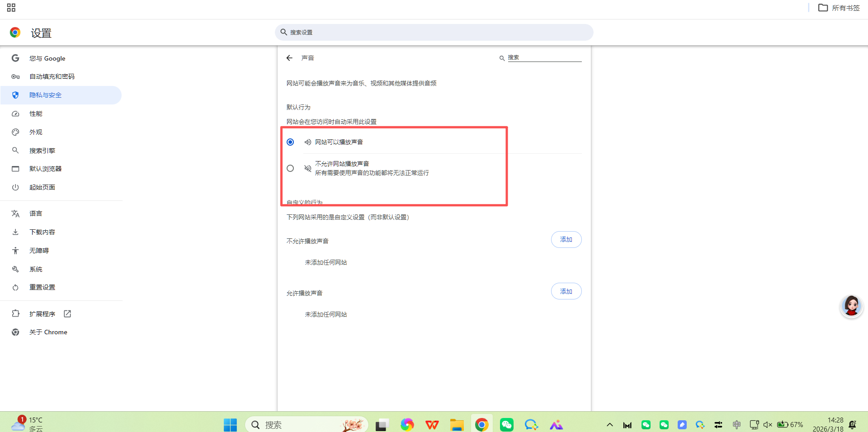Click the translate icon for 语言
This screenshot has height=432, width=868.
pos(15,214)
